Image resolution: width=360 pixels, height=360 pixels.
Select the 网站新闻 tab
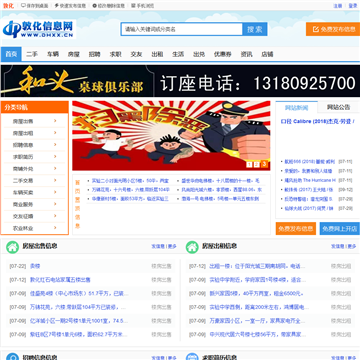point(297,108)
